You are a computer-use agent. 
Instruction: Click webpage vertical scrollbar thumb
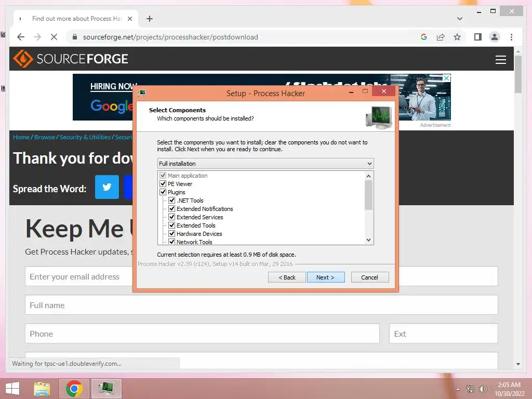tap(518, 74)
